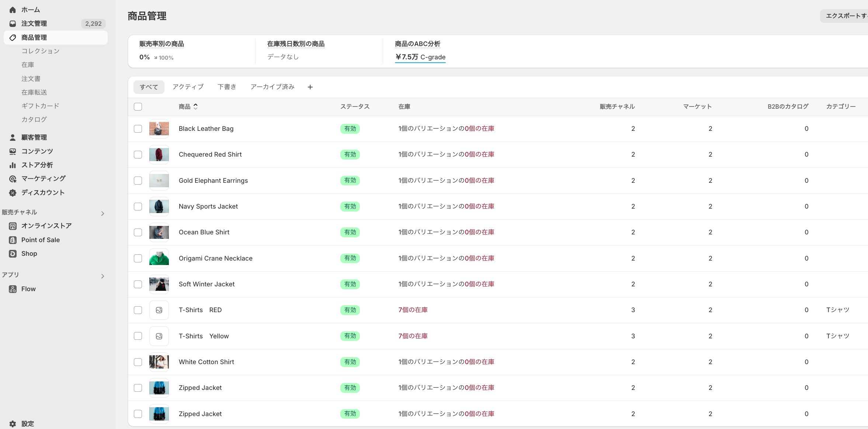Switch to the アクティブ tab
868x429 pixels.
[x=188, y=87]
